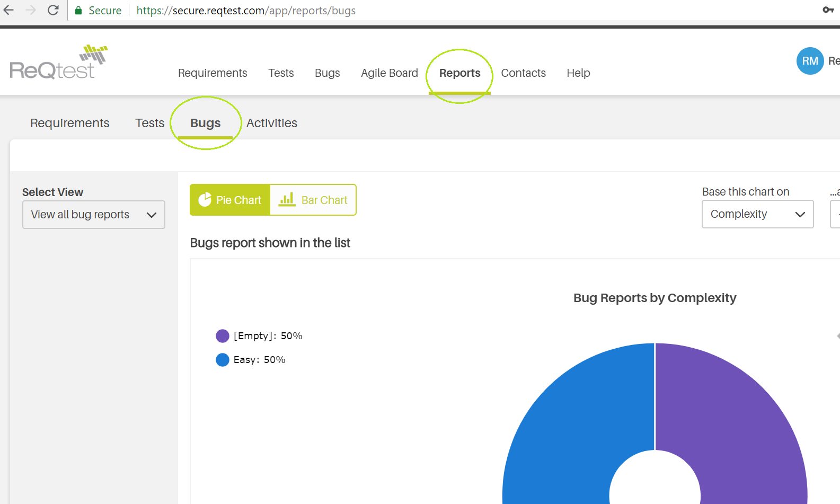Click the key icon in the address bar
Image resolution: width=840 pixels, height=504 pixels.
coord(828,10)
